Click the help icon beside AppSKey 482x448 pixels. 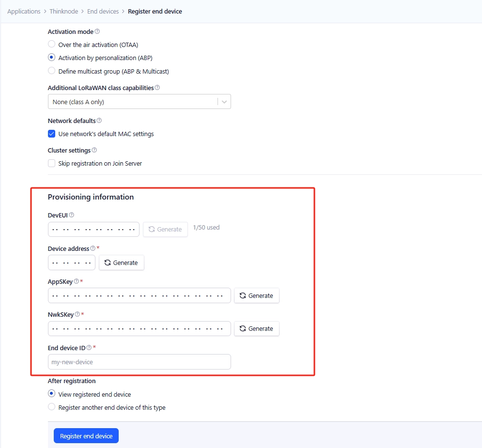coord(76,281)
